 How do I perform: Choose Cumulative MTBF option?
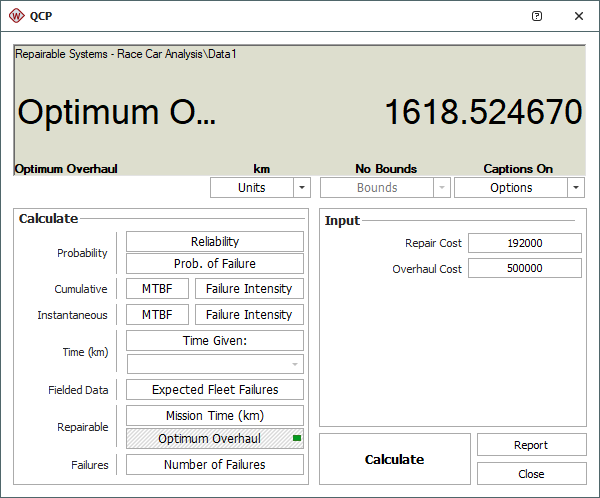click(x=157, y=289)
